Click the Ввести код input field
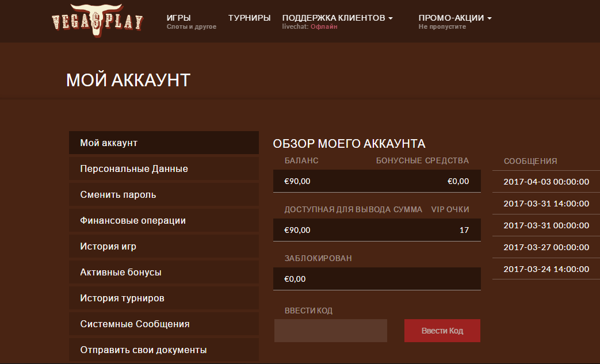The image size is (600, 364). [331, 331]
